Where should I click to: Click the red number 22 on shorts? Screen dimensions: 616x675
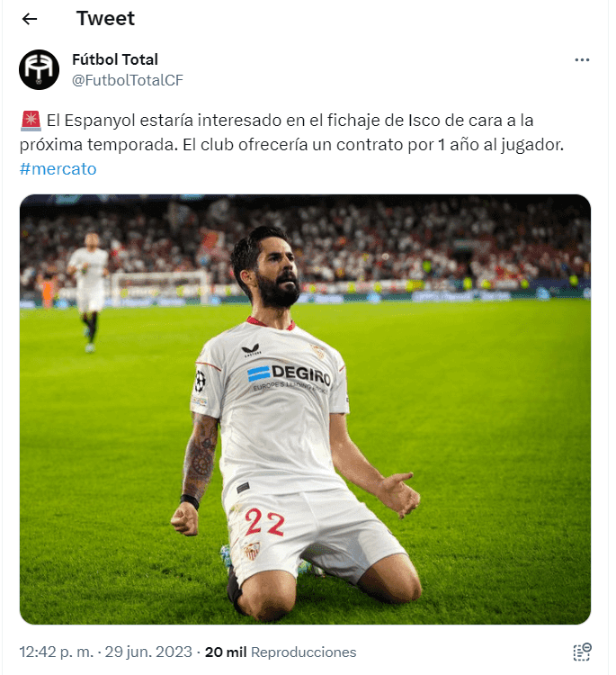[264, 522]
